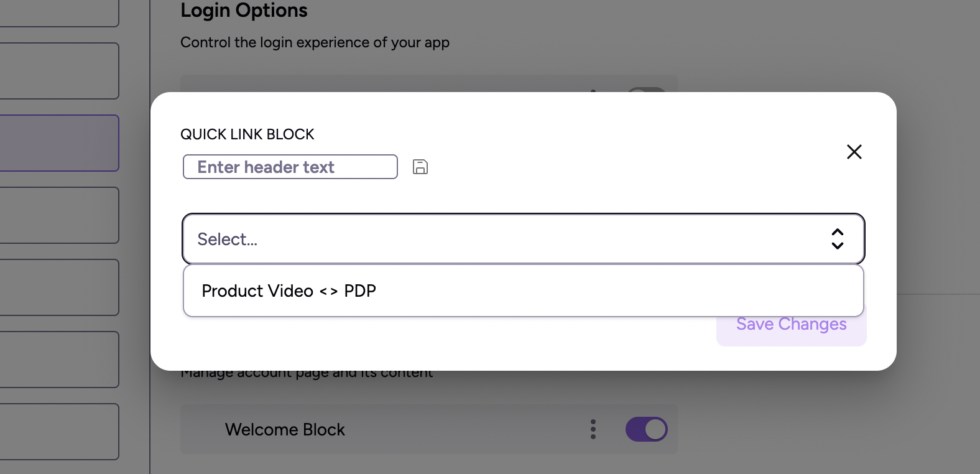This screenshot has width=980, height=474.
Task: Click the sidebar box cut off at the top edge
Action: coord(59,12)
